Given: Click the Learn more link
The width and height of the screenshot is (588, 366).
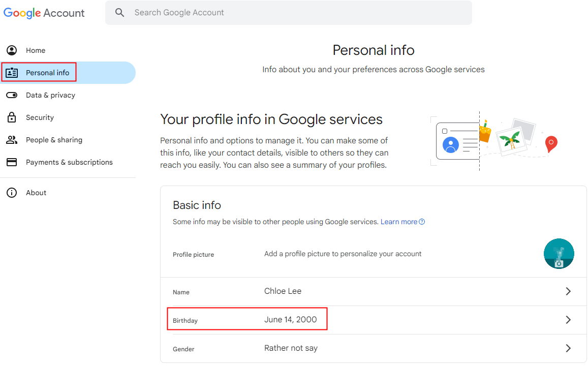Looking at the screenshot, I should click(399, 222).
